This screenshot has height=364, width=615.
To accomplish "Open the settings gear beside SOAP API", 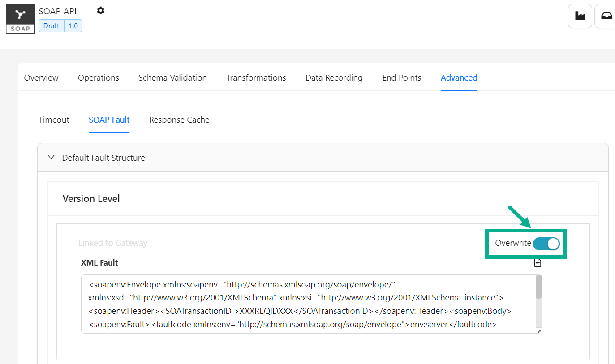I will pos(101,11).
